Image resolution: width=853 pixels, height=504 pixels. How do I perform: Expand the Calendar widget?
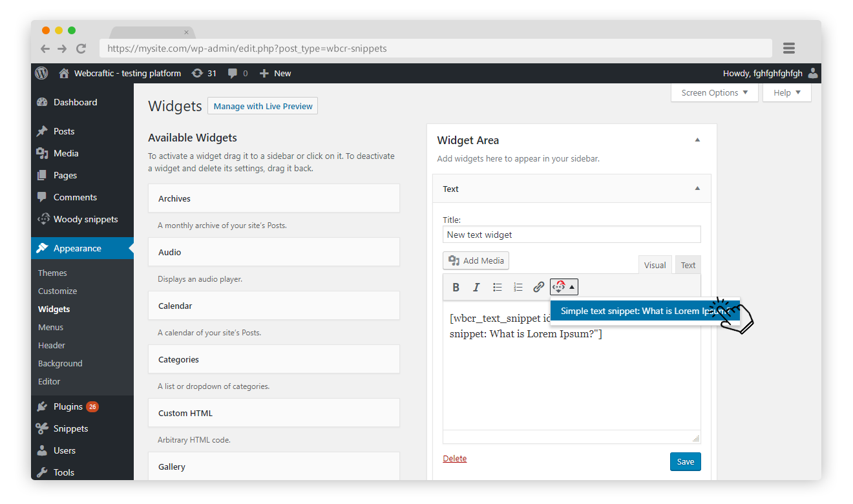(x=274, y=306)
